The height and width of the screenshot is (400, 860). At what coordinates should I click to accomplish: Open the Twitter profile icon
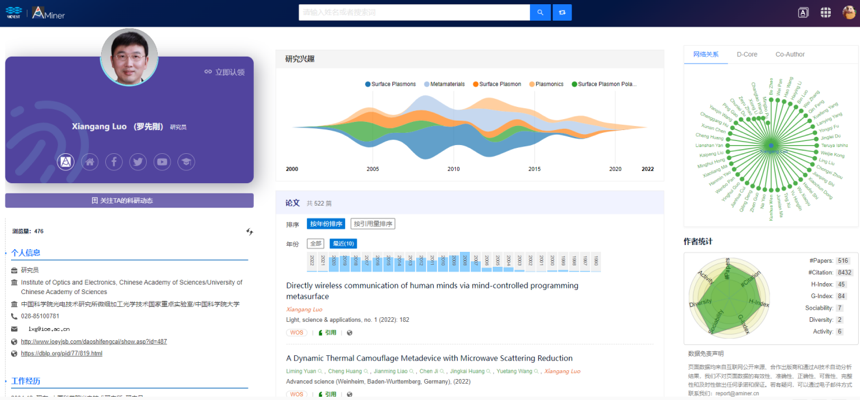[x=138, y=161]
